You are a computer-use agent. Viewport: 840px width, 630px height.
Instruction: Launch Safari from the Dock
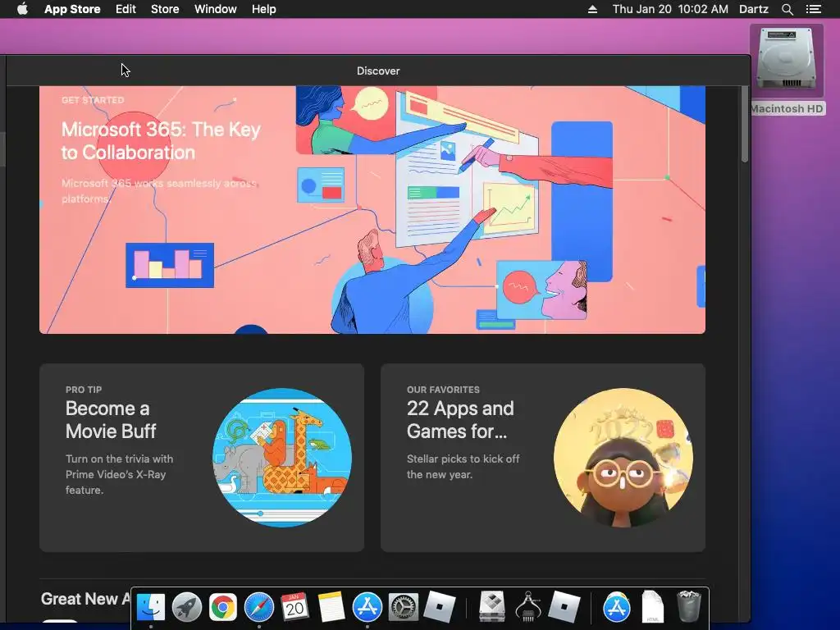[x=259, y=607]
